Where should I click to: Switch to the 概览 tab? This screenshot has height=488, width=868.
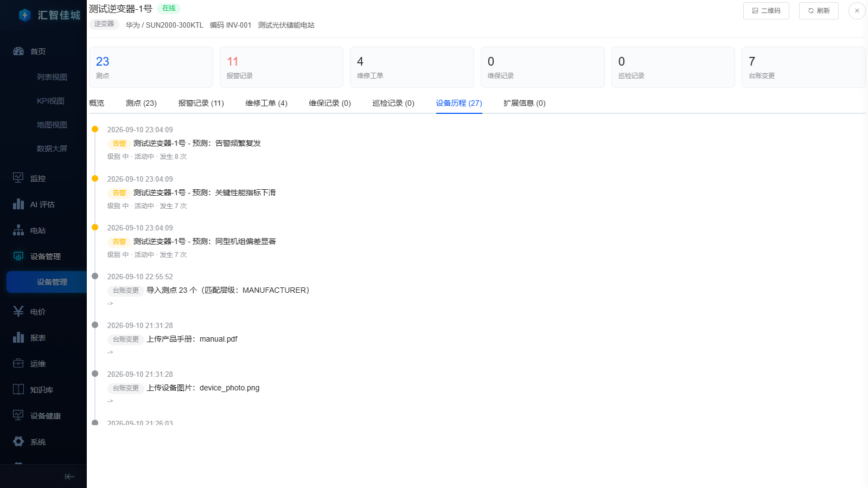97,103
